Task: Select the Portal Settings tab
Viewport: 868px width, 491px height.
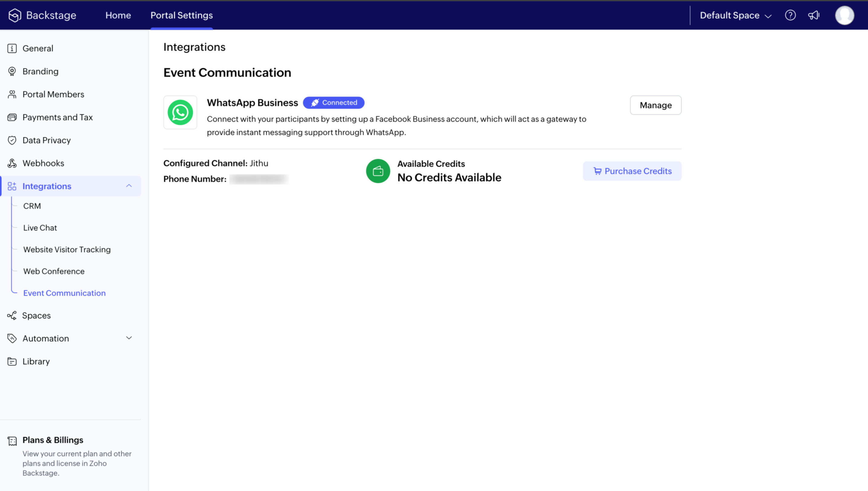Action: click(181, 15)
